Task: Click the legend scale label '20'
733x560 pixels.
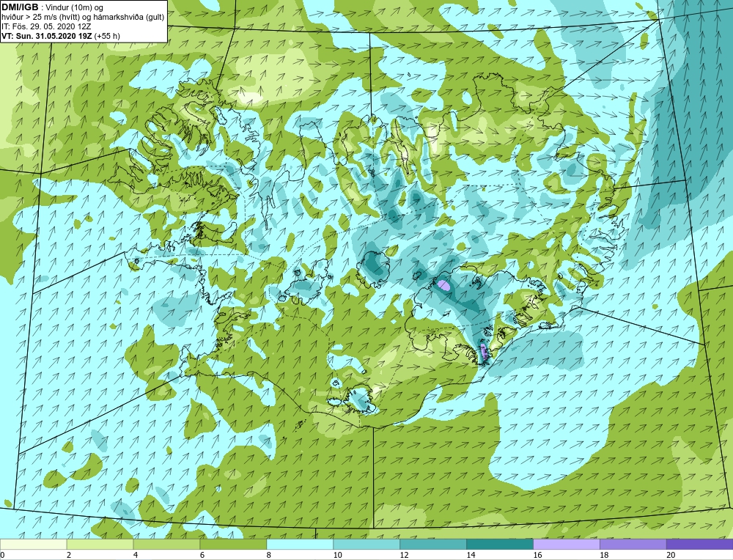Action: coord(671,556)
